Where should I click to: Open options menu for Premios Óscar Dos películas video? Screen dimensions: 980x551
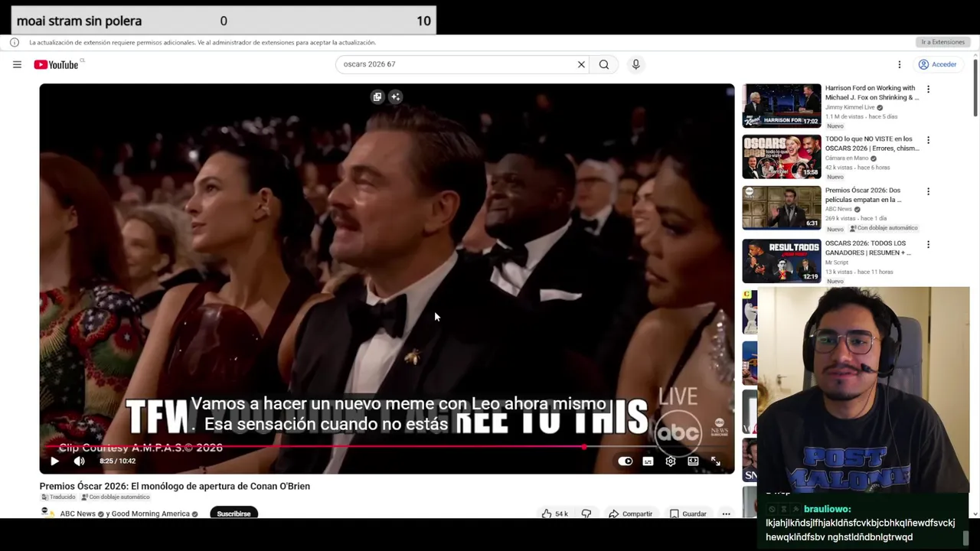click(x=928, y=191)
